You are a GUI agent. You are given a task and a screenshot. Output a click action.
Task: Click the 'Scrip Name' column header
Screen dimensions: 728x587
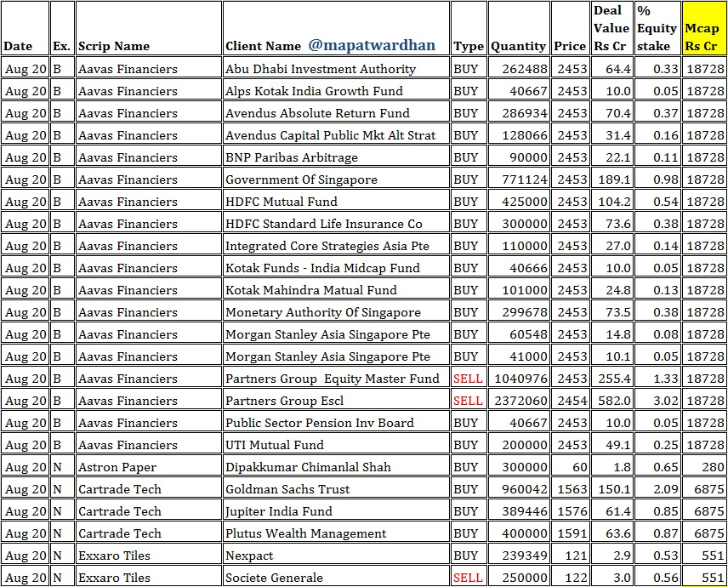point(149,28)
